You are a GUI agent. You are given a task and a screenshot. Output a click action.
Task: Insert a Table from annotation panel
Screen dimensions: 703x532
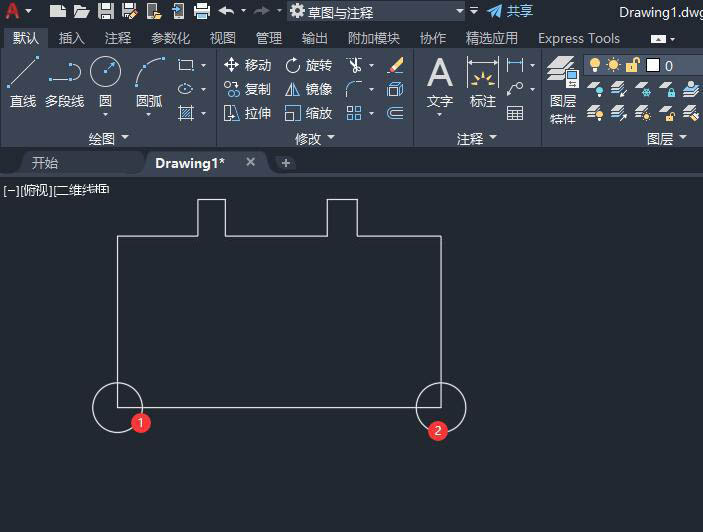(515, 113)
